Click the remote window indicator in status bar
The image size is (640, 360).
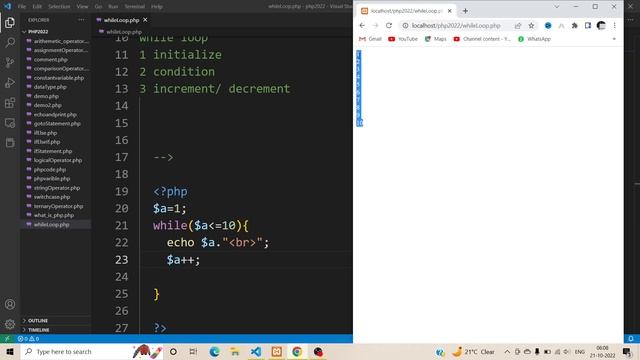[x=7, y=339]
